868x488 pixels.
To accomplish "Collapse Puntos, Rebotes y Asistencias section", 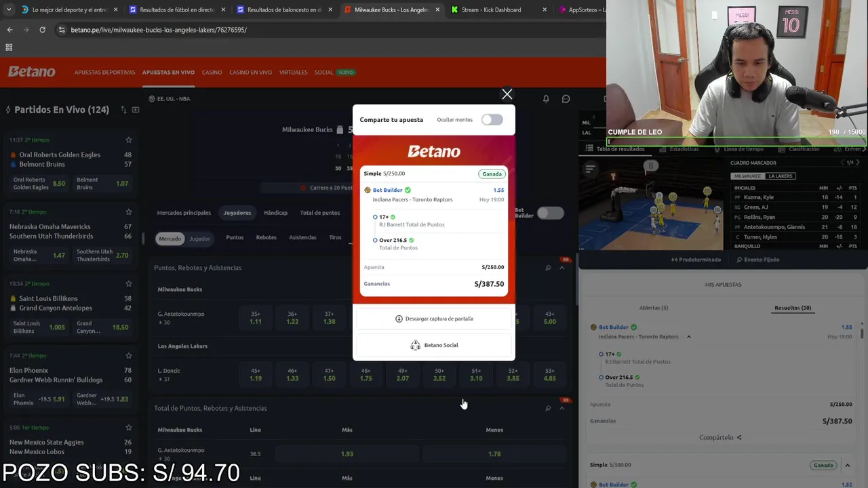I will (561, 268).
